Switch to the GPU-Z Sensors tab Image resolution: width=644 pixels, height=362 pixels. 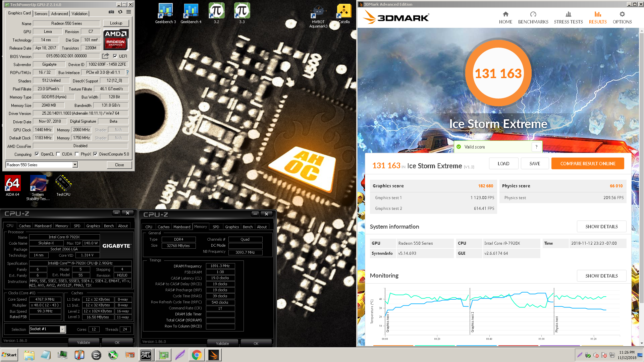(x=41, y=14)
